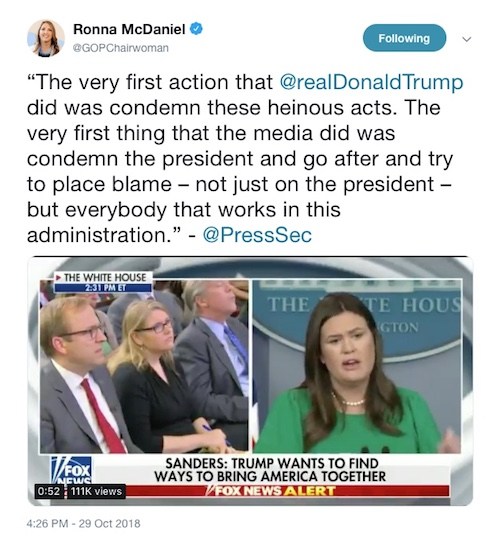The width and height of the screenshot is (500, 537).
Task: Play video on the podium speaker panel
Action: coord(357,366)
